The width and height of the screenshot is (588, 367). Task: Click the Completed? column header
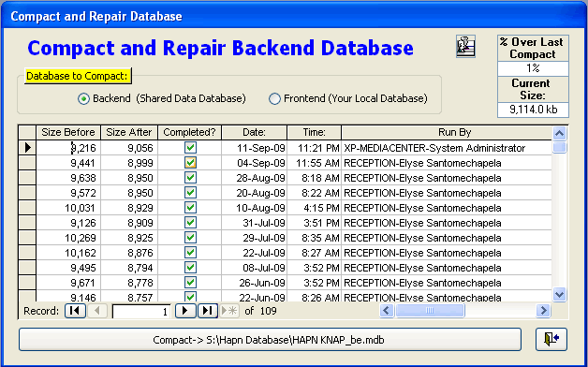(190, 132)
